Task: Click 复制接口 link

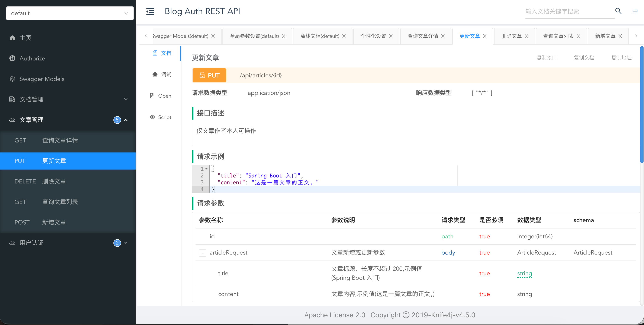Action: pyautogui.click(x=547, y=58)
